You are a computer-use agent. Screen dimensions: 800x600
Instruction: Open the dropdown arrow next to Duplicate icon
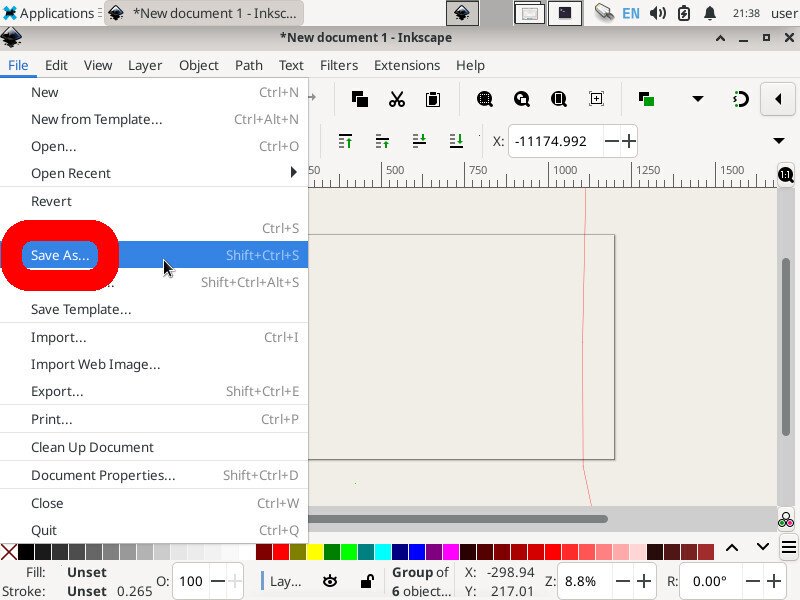[x=697, y=98]
